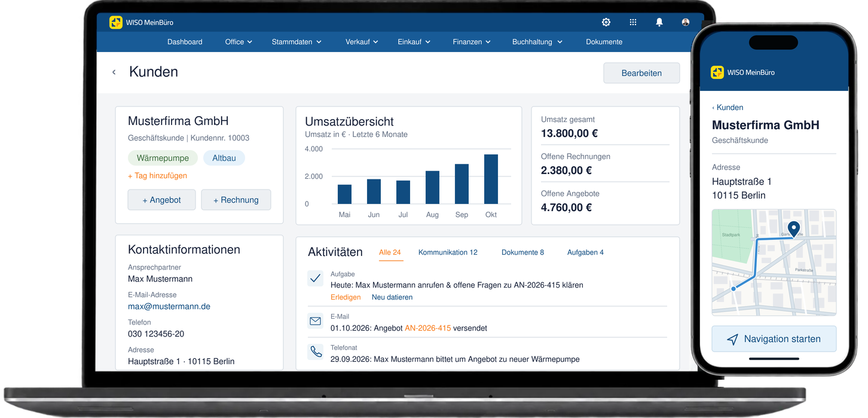
Task: Click the route start dot on phone map
Action: (733, 289)
